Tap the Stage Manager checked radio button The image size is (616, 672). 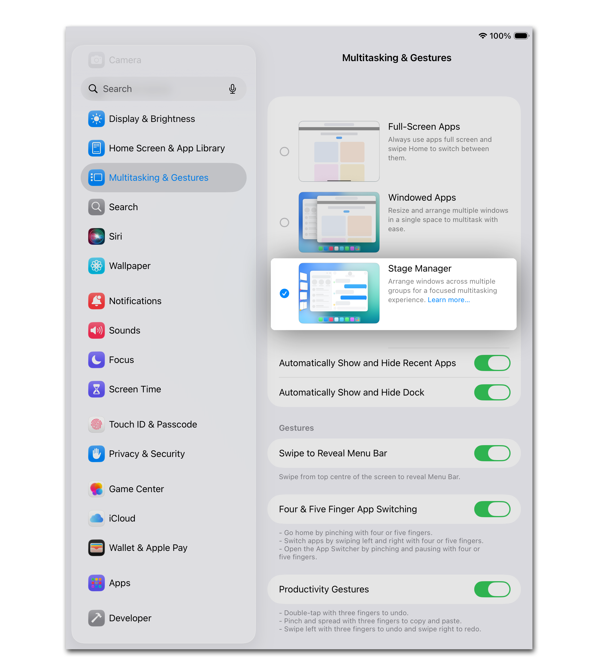(x=284, y=293)
